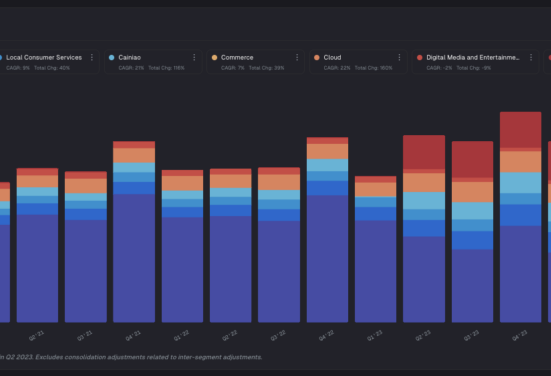Select the dark red segment of Q4 '23
Screen dimensions: 551x376
click(520, 130)
